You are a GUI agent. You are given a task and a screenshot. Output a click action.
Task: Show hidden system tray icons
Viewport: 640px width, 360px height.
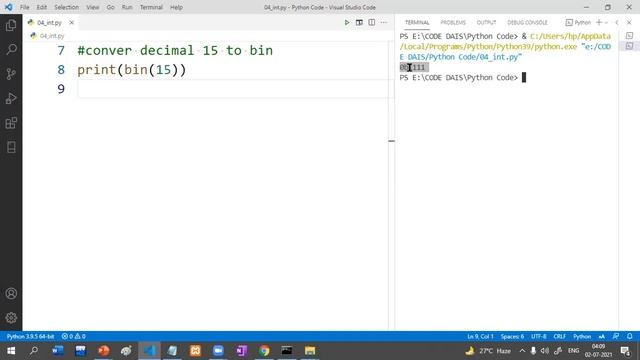coord(522,351)
